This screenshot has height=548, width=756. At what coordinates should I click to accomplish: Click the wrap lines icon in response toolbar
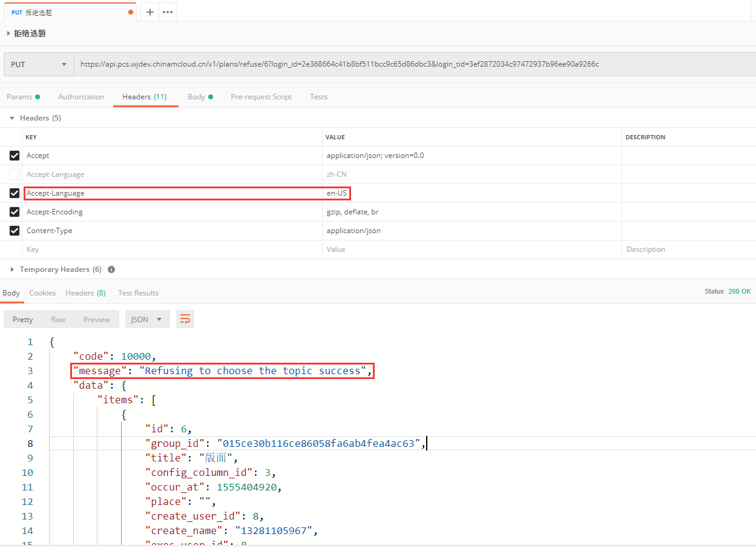(x=185, y=319)
